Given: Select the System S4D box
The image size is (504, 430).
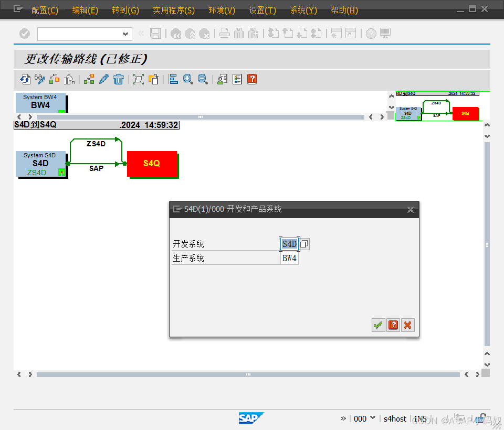Looking at the screenshot, I should coord(41,164).
